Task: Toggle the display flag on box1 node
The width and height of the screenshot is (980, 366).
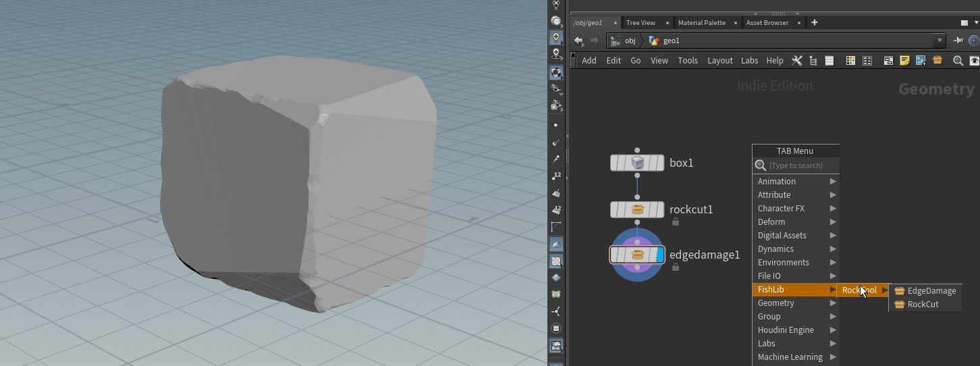Action: 659,163
